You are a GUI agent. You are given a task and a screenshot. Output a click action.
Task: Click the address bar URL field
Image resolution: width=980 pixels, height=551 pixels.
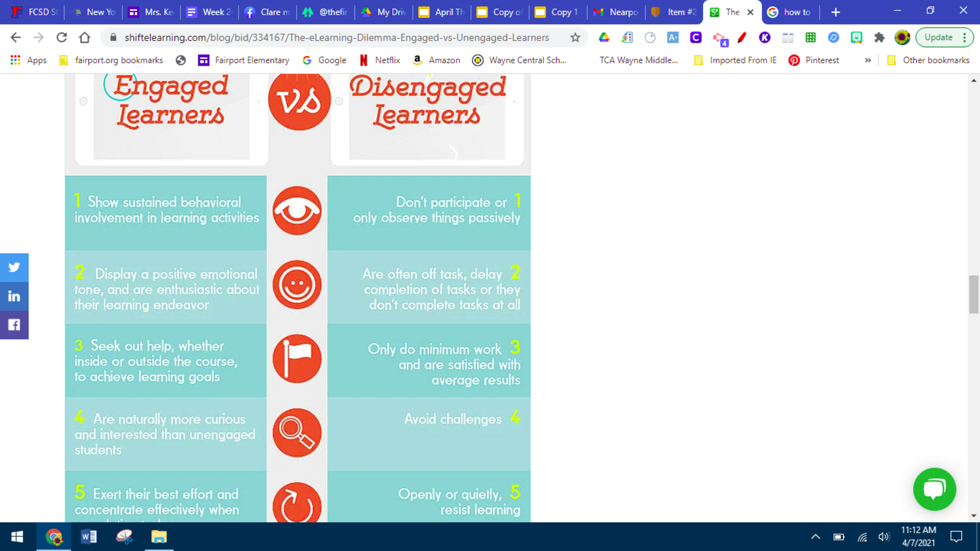336,37
